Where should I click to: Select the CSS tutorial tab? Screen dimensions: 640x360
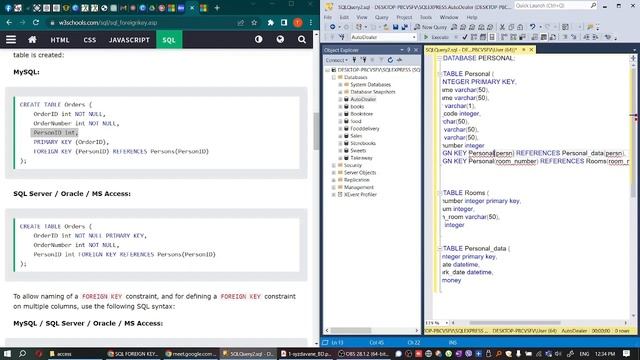90,40
